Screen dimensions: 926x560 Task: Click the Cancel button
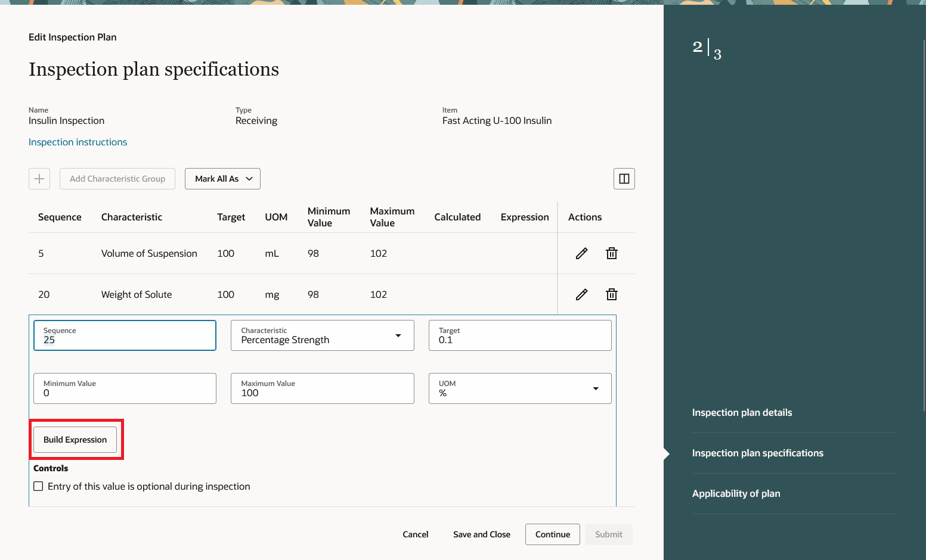coord(416,534)
